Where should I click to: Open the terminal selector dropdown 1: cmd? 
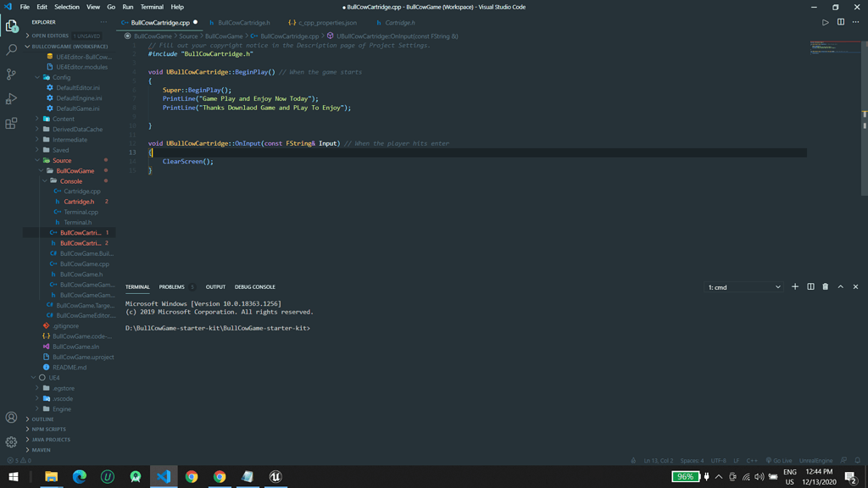coord(743,287)
